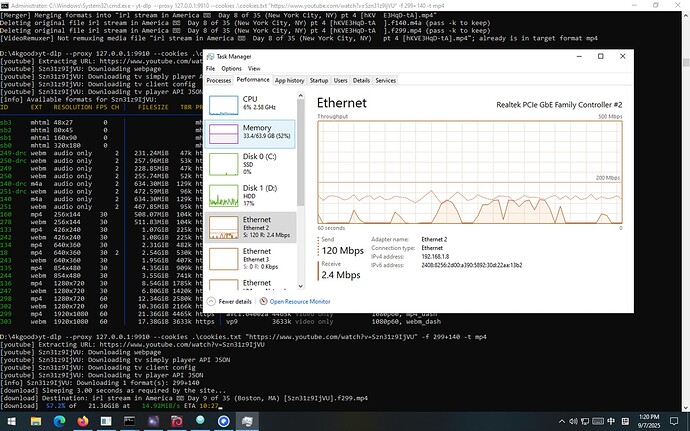Click the IPv6 address value

click(x=472, y=265)
